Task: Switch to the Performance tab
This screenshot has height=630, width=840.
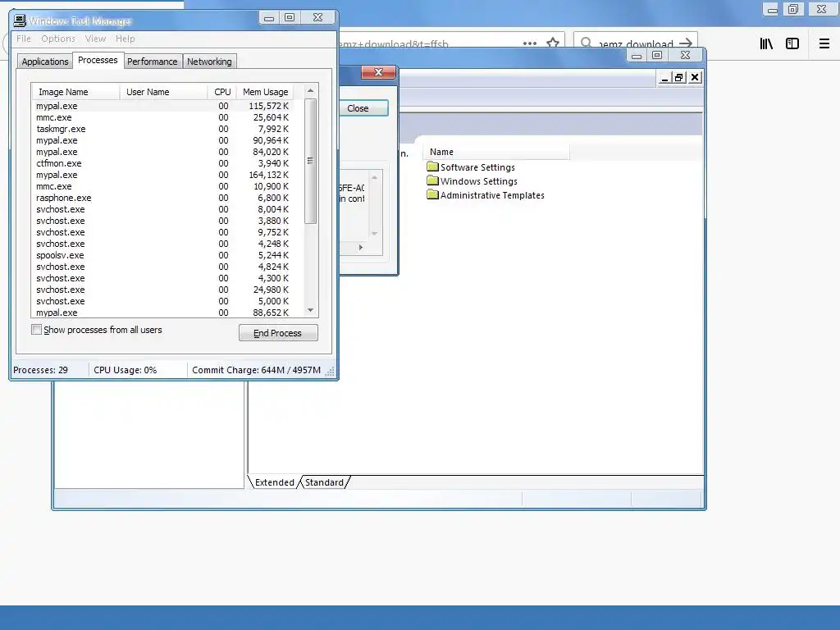Action: (152, 62)
